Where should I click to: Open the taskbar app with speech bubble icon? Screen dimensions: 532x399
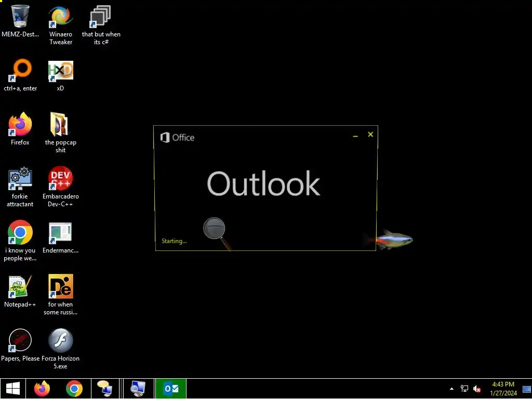(105, 389)
